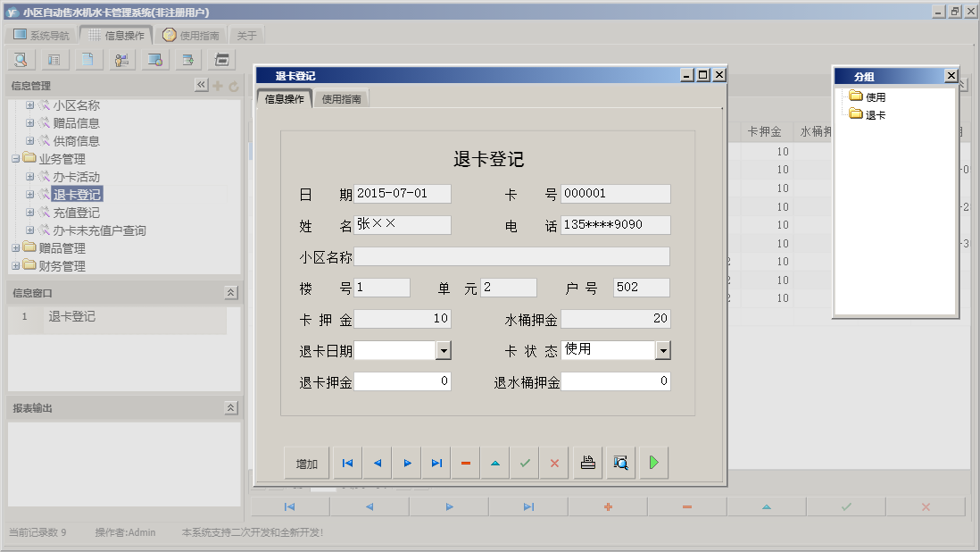Click the new document icon on the toolbar
Screen dimensions: 980x552
click(87, 59)
